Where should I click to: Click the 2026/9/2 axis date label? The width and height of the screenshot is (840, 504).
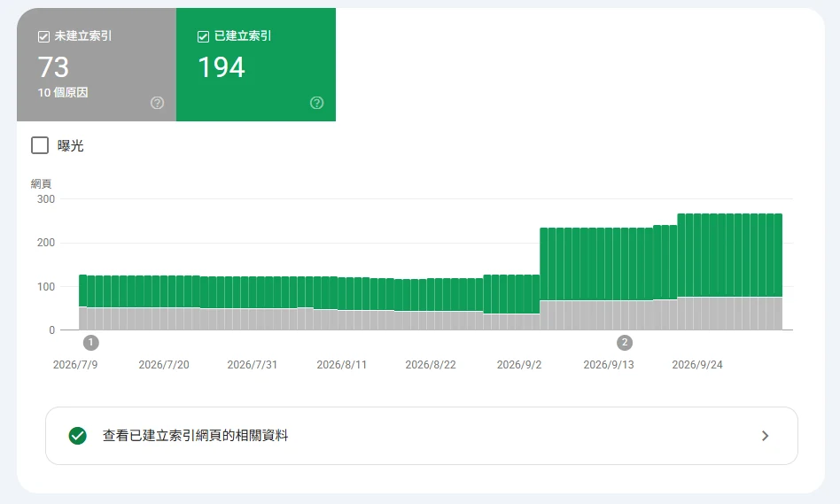(x=519, y=365)
